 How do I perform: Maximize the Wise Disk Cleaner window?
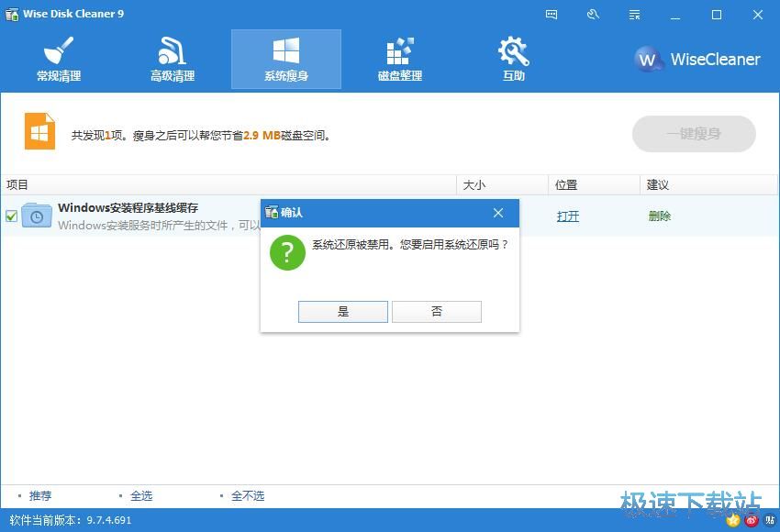pos(717,15)
